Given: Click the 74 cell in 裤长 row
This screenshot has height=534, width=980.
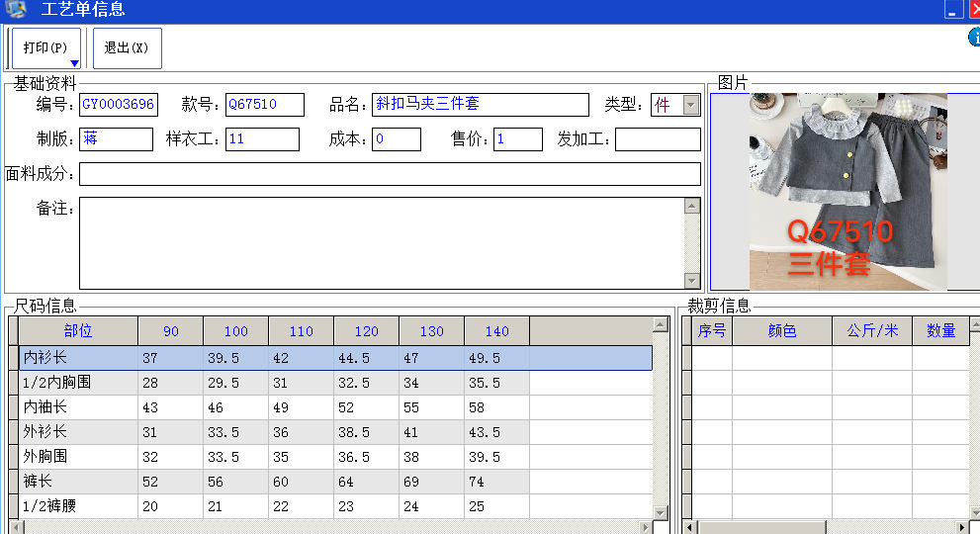Looking at the screenshot, I should tap(496, 482).
